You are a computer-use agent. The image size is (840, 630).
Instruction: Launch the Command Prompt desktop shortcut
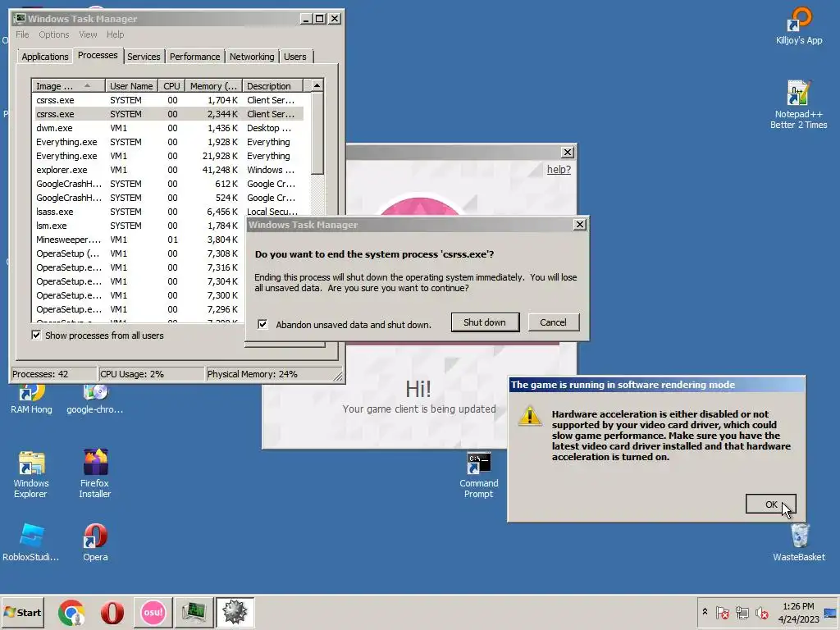tap(478, 475)
